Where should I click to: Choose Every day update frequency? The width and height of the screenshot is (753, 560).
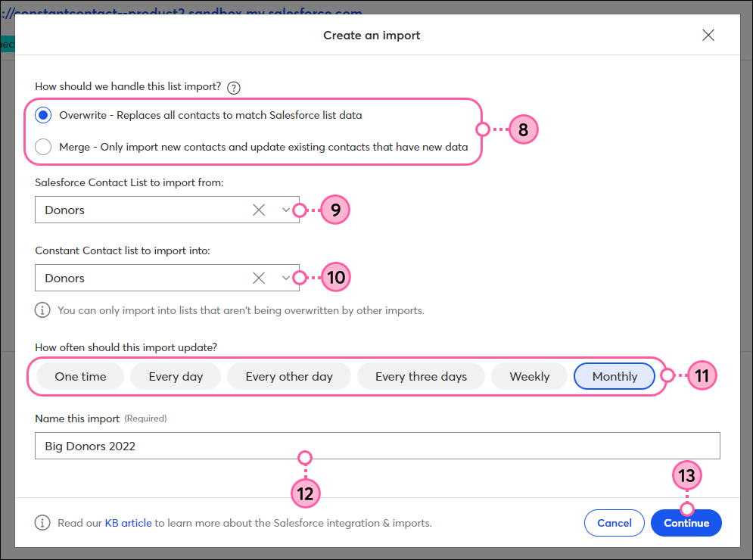coord(176,377)
